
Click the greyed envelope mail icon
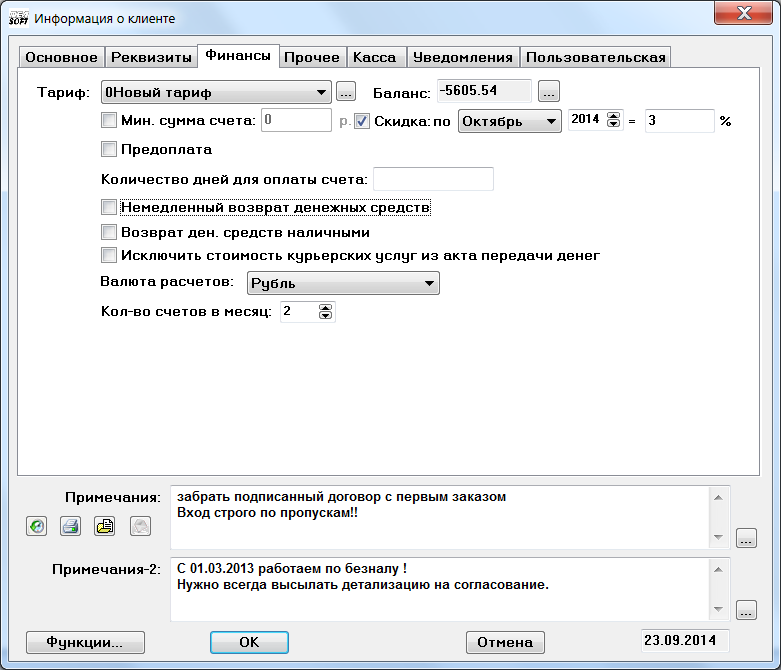[x=140, y=526]
